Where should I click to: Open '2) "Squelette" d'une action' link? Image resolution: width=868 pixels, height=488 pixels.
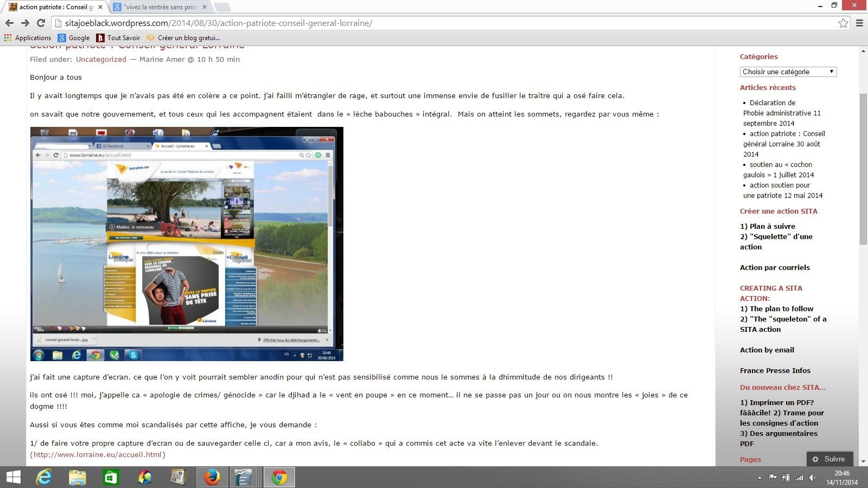click(776, 241)
